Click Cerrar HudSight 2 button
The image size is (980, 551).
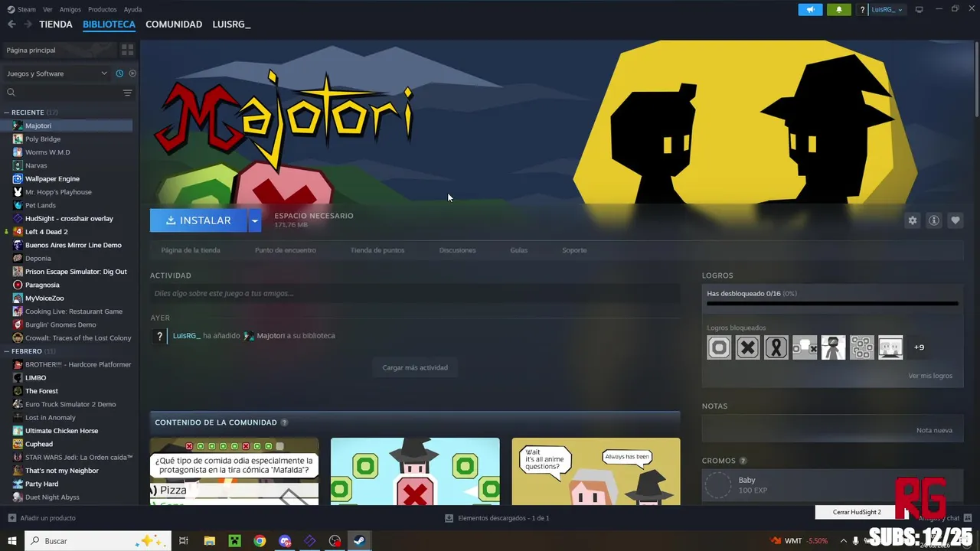(x=857, y=512)
